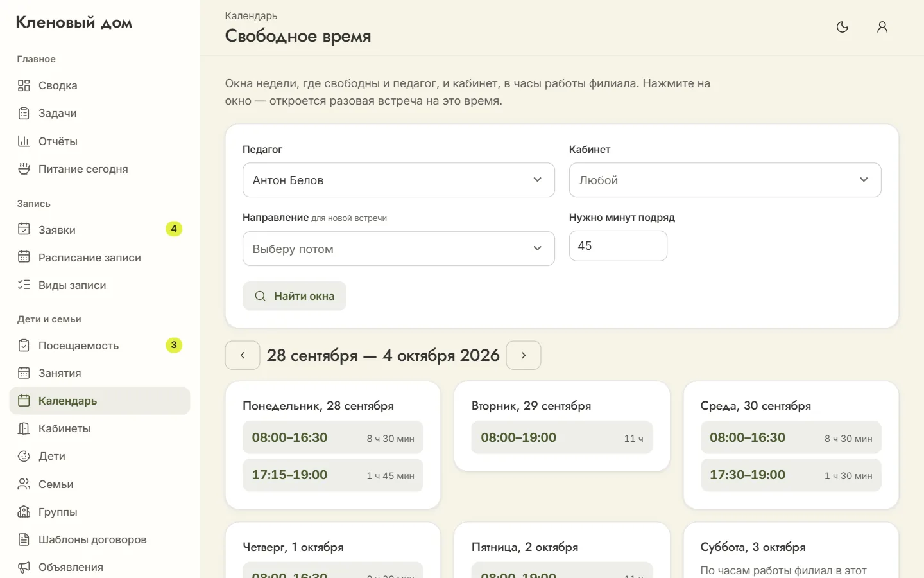Click the Занятия calendar icon

coord(24,373)
